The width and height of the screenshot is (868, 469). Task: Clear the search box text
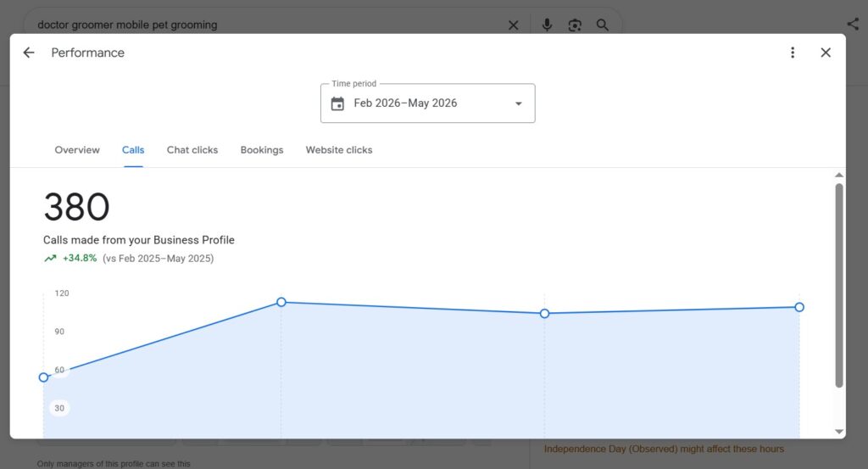[x=513, y=25]
